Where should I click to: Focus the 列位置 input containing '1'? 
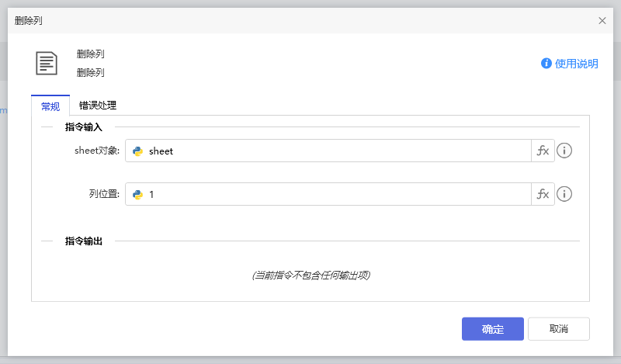coord(334,195)
